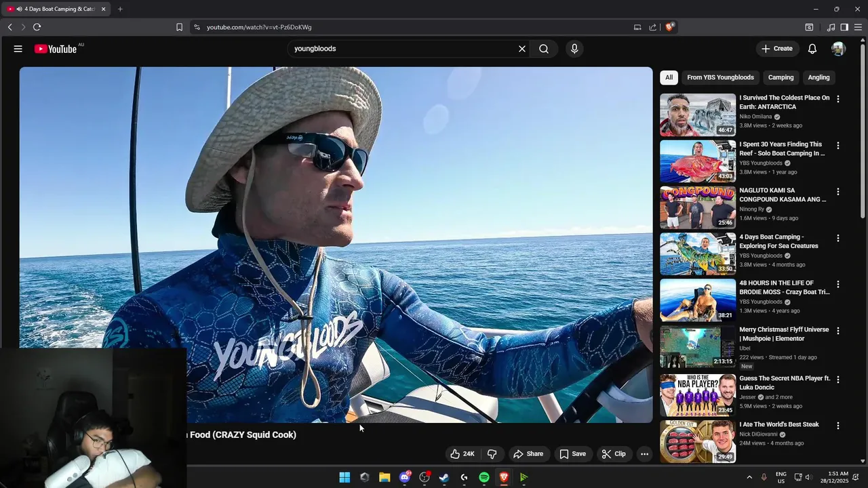868x488 pixels.
Task: Select the Angling filter chip
Action: [818, 77]
